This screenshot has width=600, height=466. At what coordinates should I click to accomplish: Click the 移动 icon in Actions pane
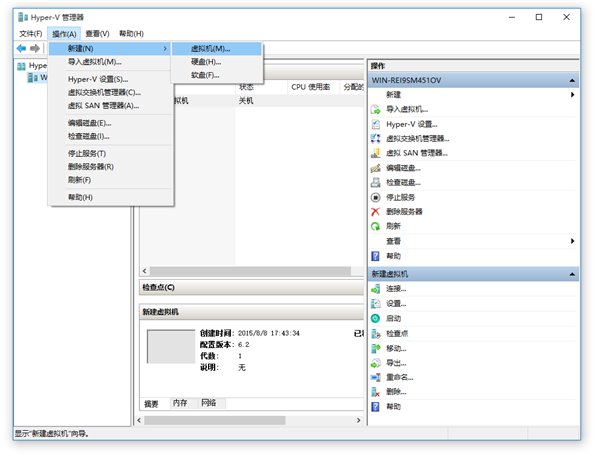point(375,348)
